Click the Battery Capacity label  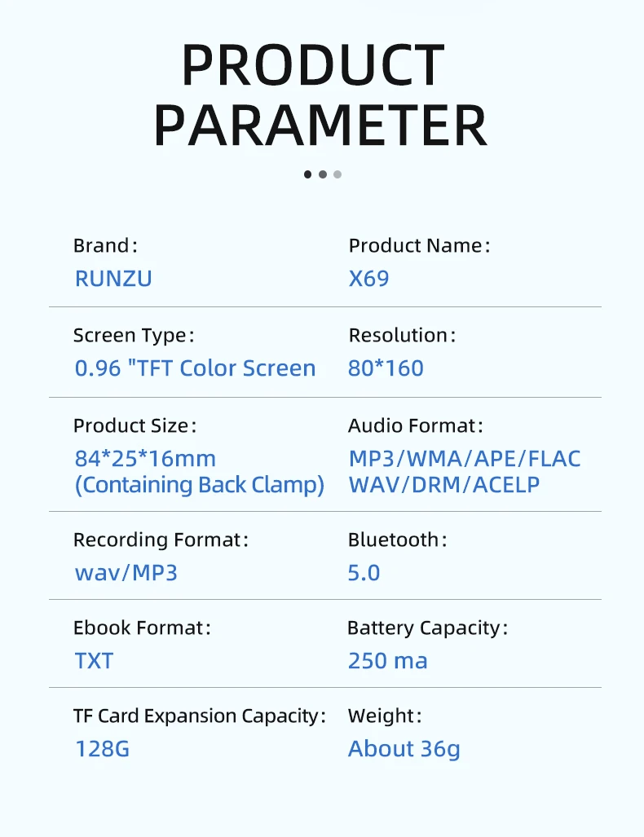pos(426,628)
